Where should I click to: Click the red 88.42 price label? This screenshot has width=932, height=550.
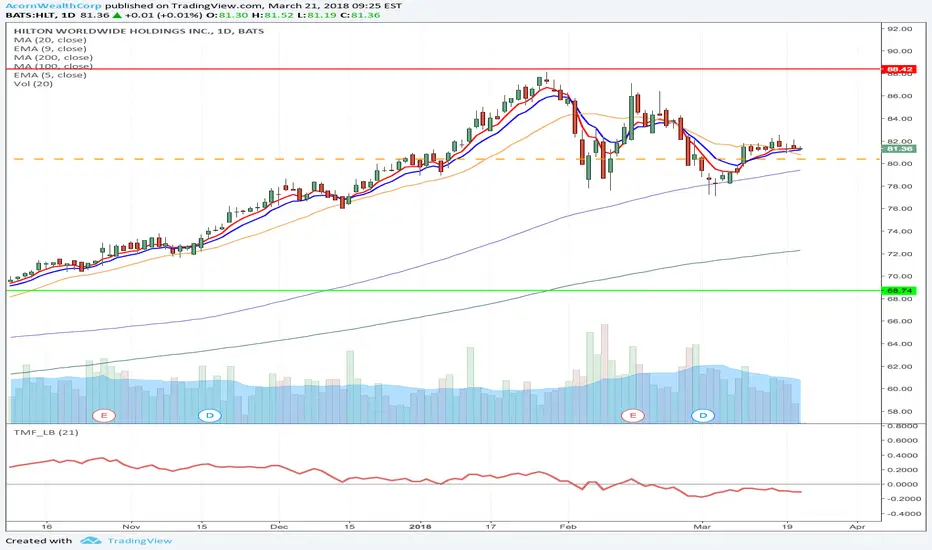tap(899, 70)
